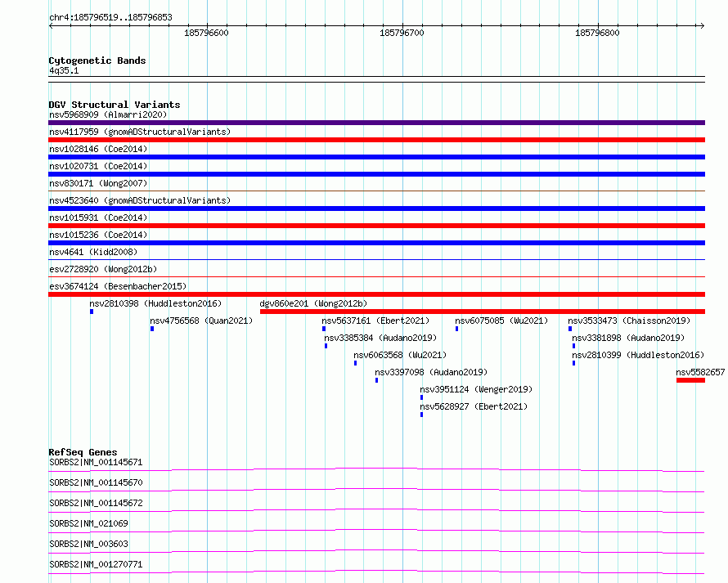
Task: Open the nsv1028146 (Coe2014) variant label
Action: [98, 149]
